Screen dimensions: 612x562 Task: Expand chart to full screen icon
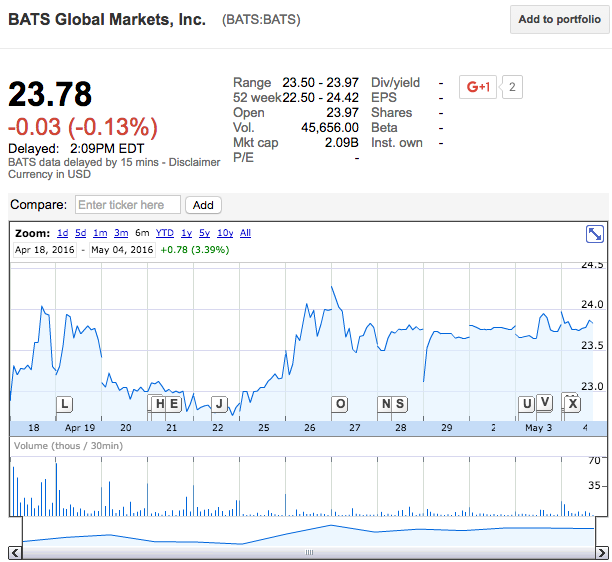pyautogui.click(x=594, y=234)
